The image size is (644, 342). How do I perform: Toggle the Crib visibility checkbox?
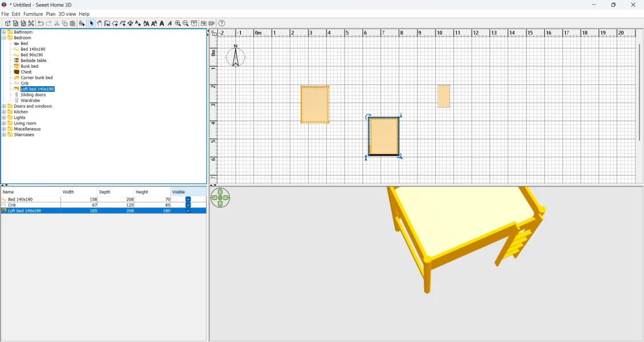188,205
